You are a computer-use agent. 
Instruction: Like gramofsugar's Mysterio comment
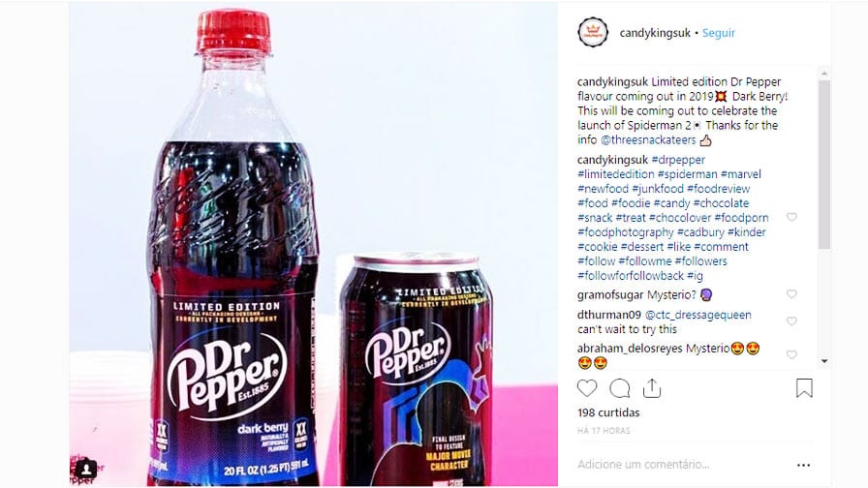[791, 294]
